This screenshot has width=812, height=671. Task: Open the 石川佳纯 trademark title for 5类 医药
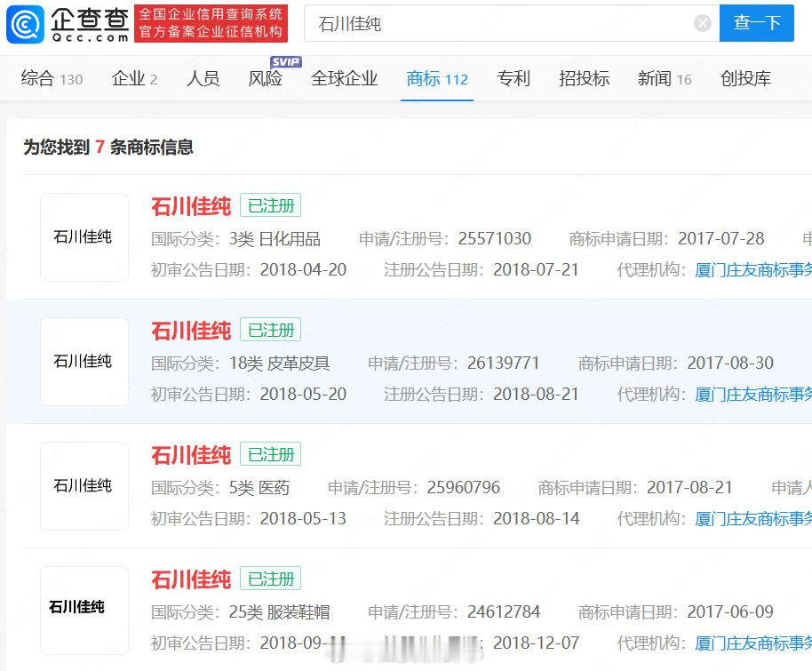tap(191, 455)
